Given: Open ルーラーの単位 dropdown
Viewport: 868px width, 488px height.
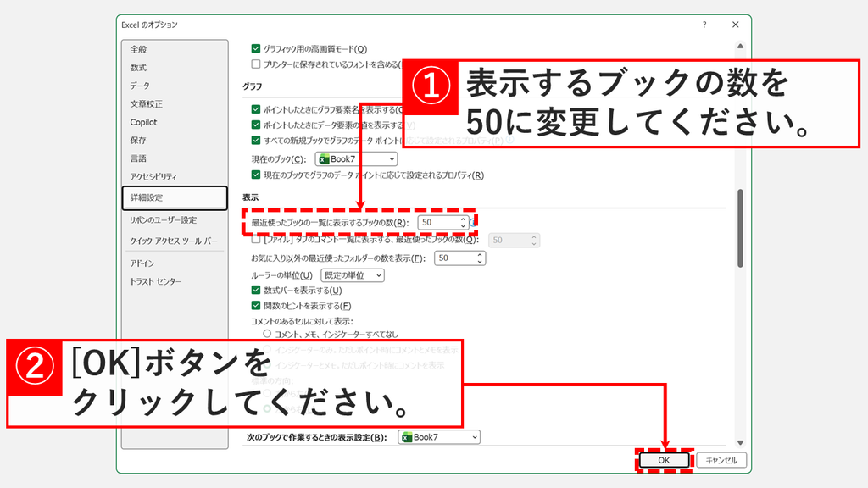Looking at the screenshot, I should pos(353,275).
